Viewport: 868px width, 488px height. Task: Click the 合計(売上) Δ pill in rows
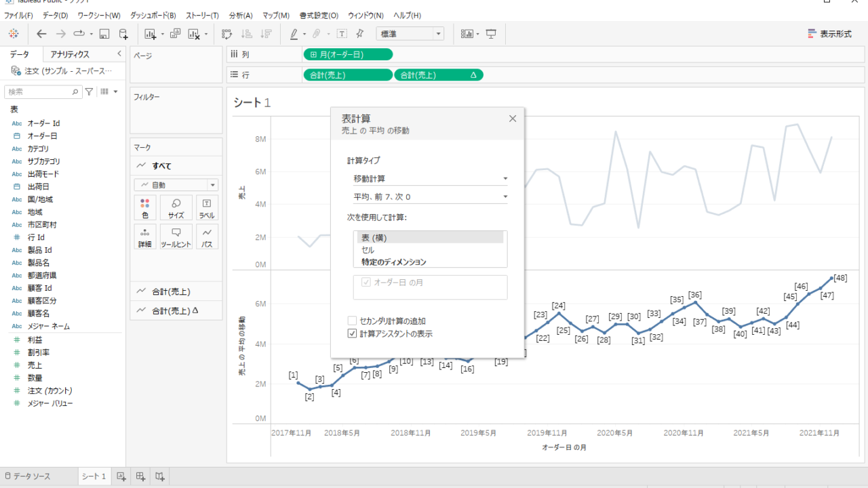[x=439, y=75]
